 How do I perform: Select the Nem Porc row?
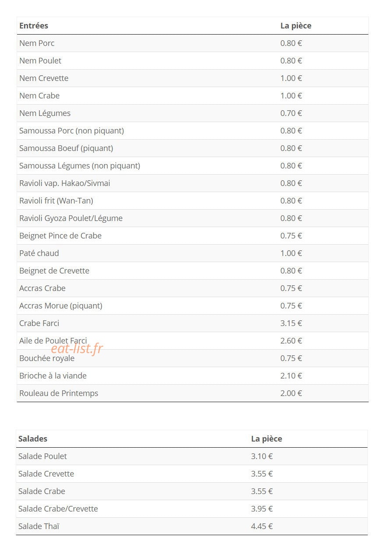tap(192, 43)
